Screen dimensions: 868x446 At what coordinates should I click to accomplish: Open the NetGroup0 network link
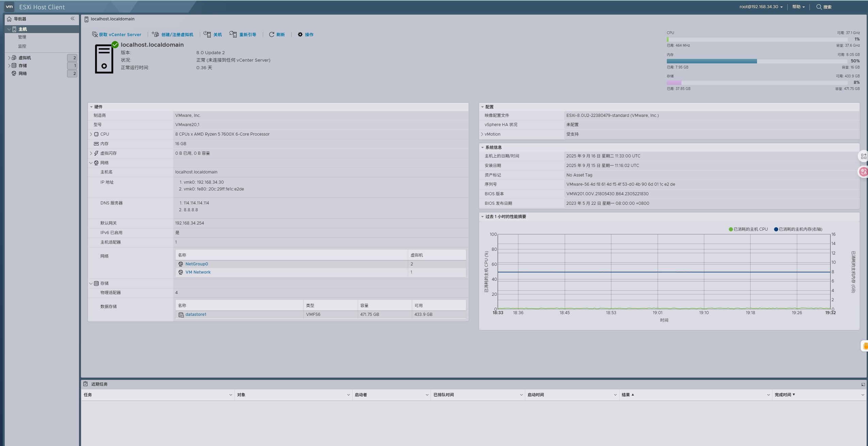(196, 264)
